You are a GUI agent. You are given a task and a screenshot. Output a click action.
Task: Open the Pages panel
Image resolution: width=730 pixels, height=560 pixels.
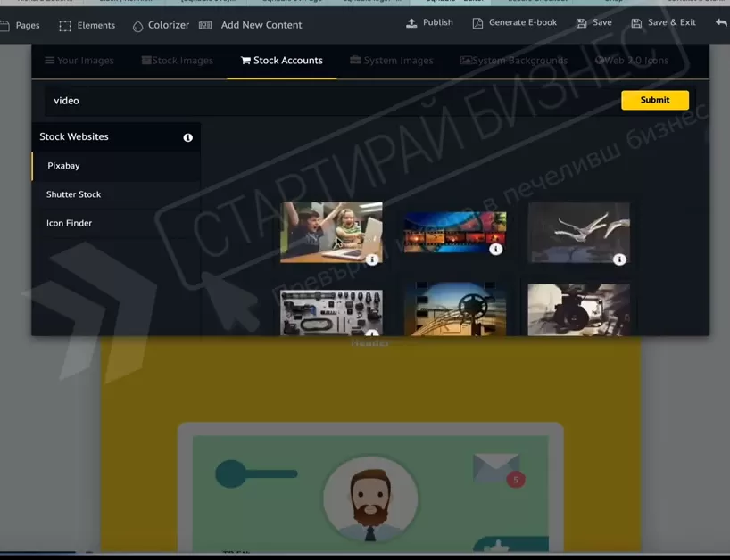coord(20,25)
